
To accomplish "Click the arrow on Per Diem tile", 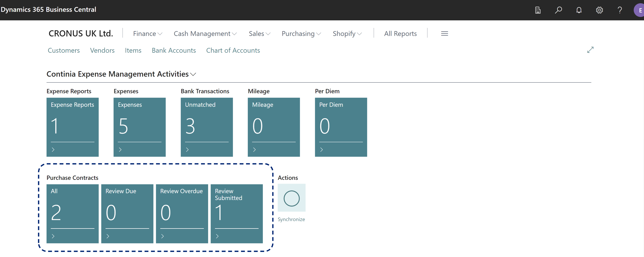I will [x=321, y=150].
